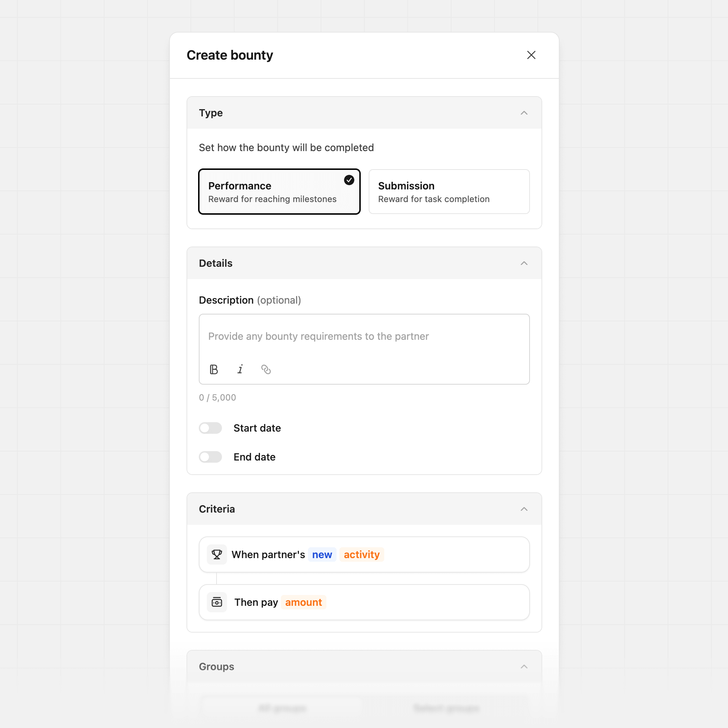Screen dimensions: 728x728
Task: Select the Italic formatting icon
Action: pyautogui.click(x=240, y=369)
